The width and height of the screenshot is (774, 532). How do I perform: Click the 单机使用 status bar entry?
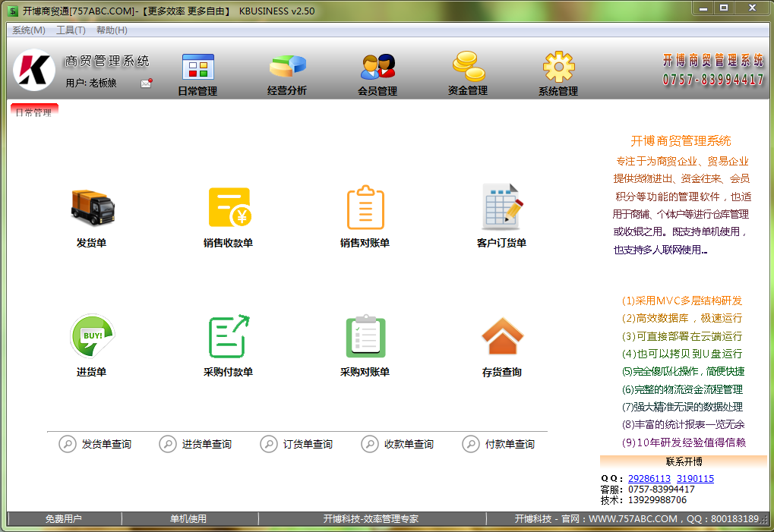tap(189, 518)
